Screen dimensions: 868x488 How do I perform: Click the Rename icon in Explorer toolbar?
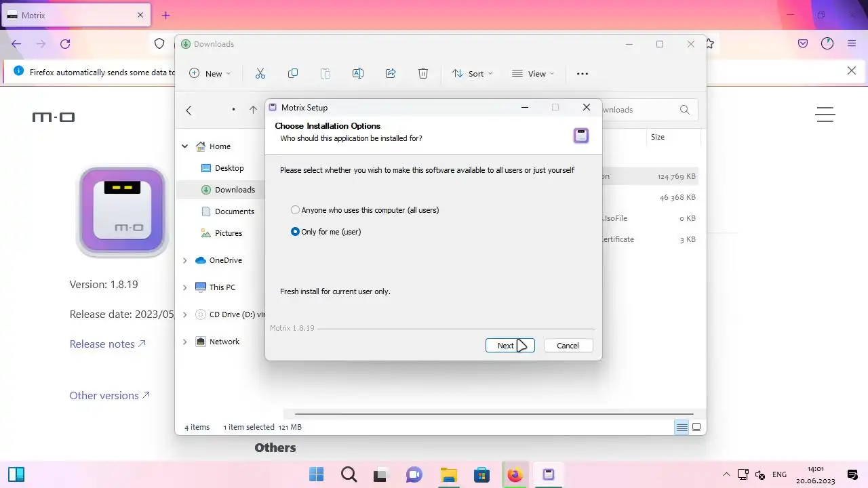click(358, 73)
